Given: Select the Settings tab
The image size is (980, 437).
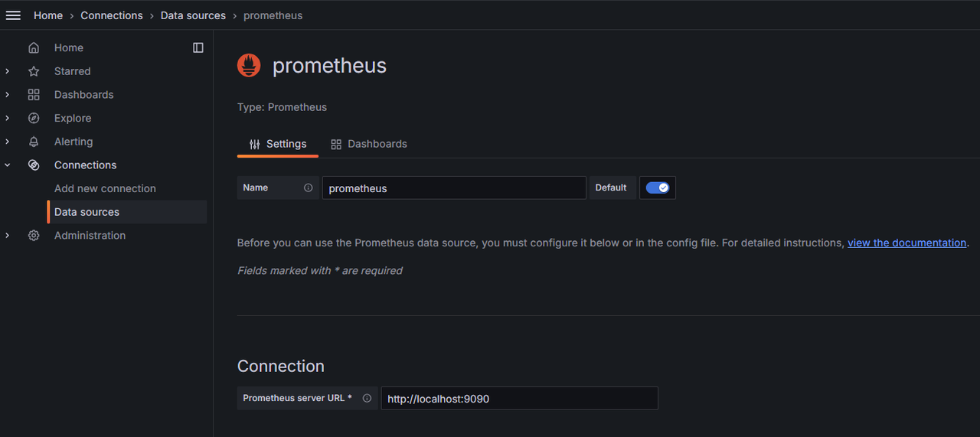Looking at the screenshot, I should (x=278, y=144).
